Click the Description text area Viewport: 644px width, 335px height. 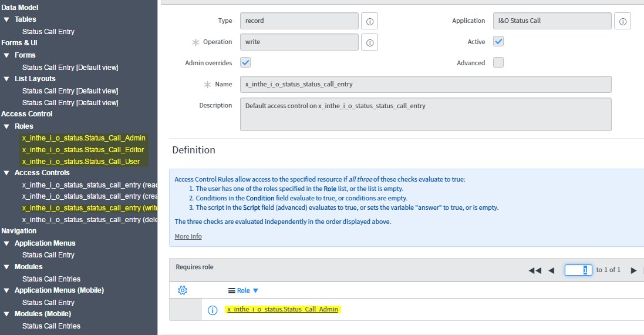click(x=426, y=114)
